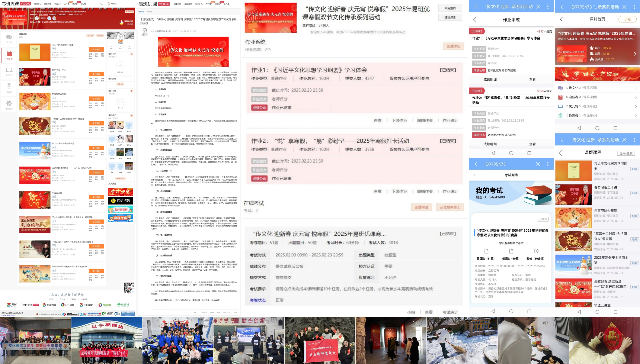
Task: Click the 核桃树 footer logo link
Action: click(123, 305)
